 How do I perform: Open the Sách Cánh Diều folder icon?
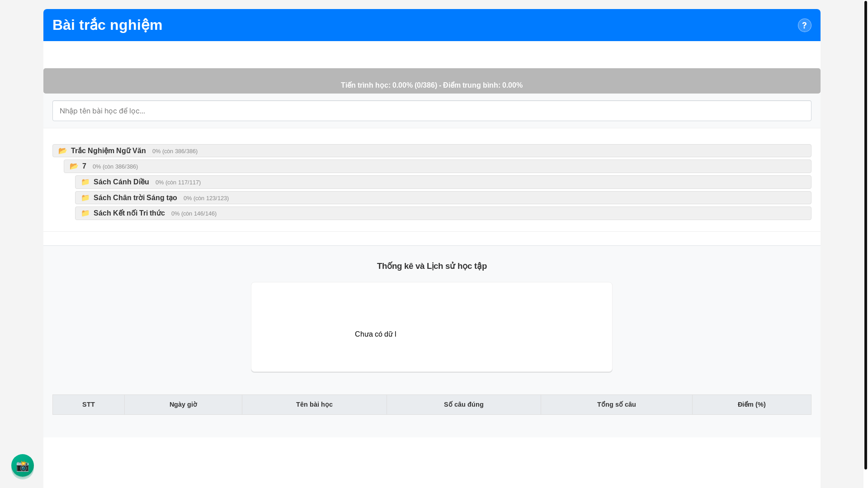[85, 182]
